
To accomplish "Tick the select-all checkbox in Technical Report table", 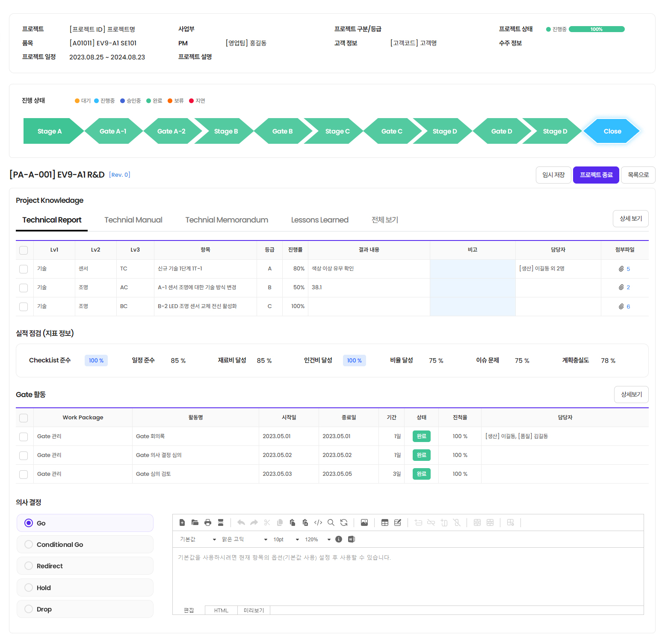I will pos(24,250).
